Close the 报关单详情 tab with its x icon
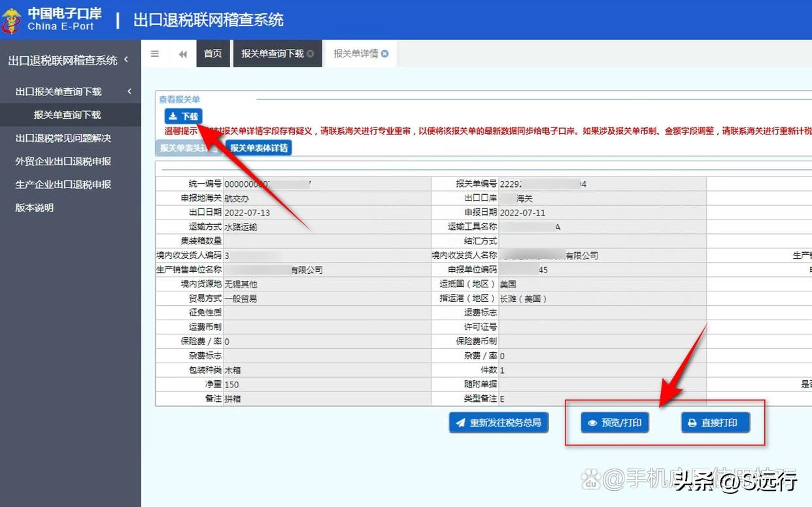812x507 pixels. (384, 54)
